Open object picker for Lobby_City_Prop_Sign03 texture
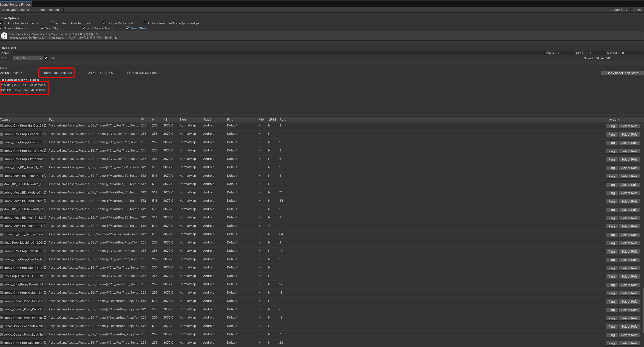 click(x=45, y=268)
